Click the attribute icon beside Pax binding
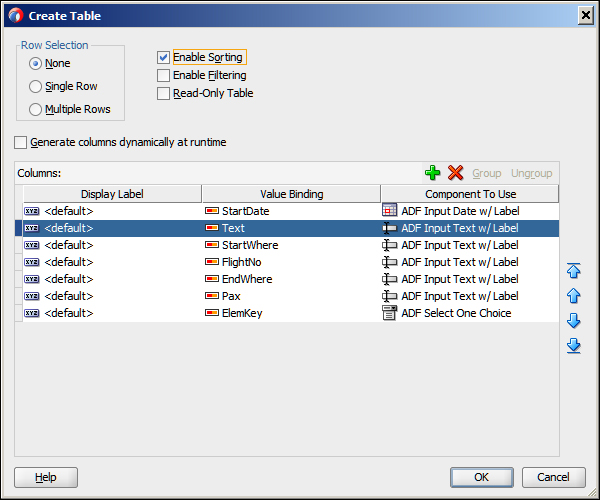 point(212,296)
